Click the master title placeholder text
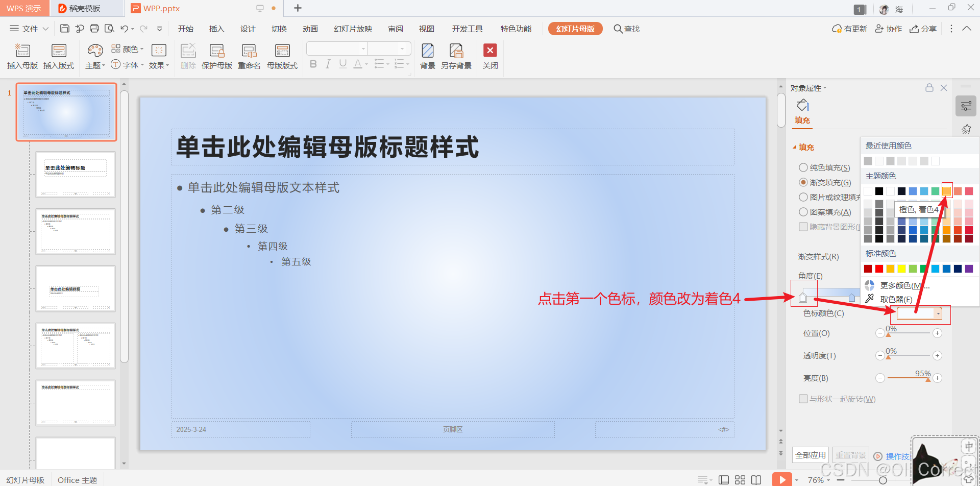 (x=328, y=147)
